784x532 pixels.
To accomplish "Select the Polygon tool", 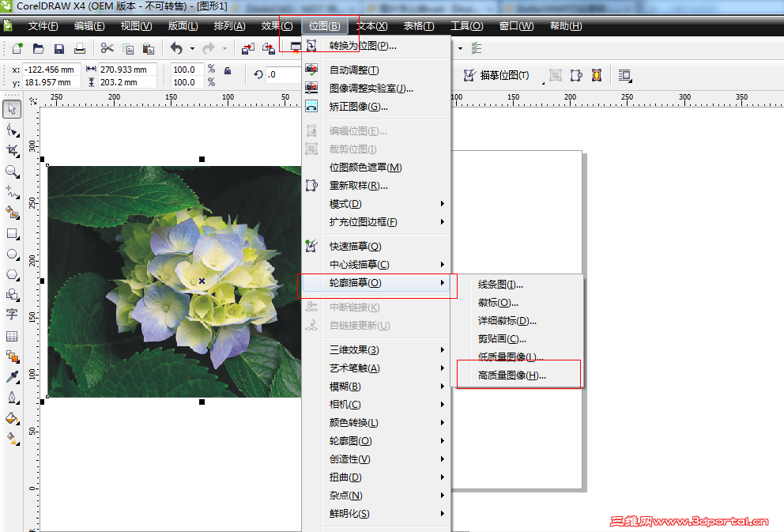I will 12,274.
